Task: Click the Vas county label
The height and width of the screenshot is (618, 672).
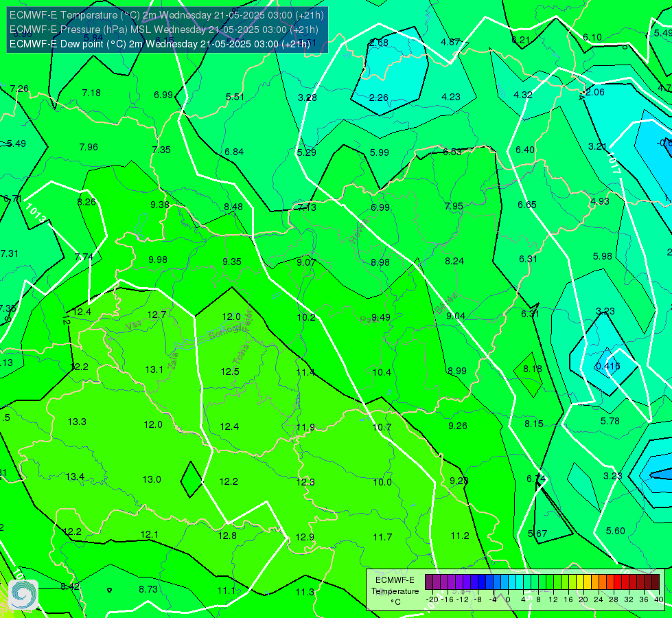Action: pos(133,326)
